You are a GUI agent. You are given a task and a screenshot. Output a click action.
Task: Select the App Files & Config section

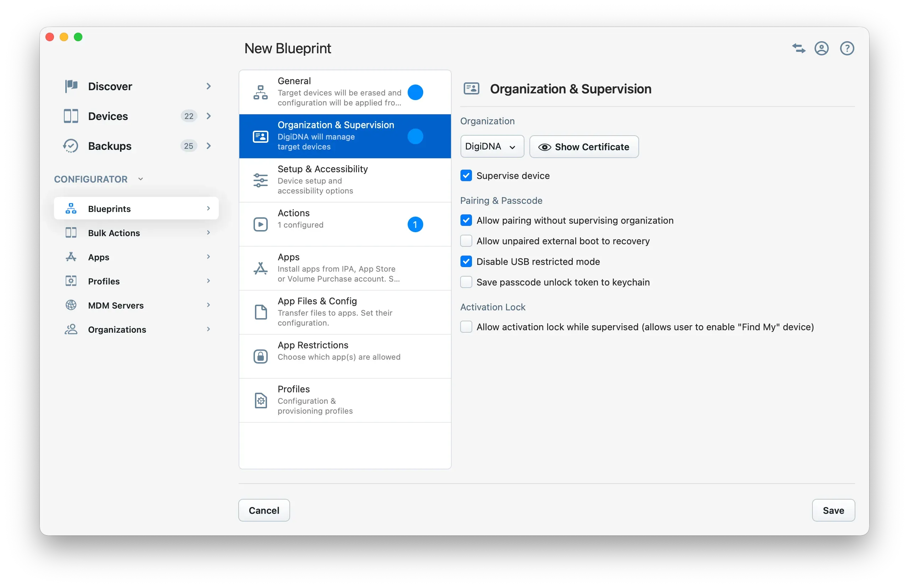(345, 312)
